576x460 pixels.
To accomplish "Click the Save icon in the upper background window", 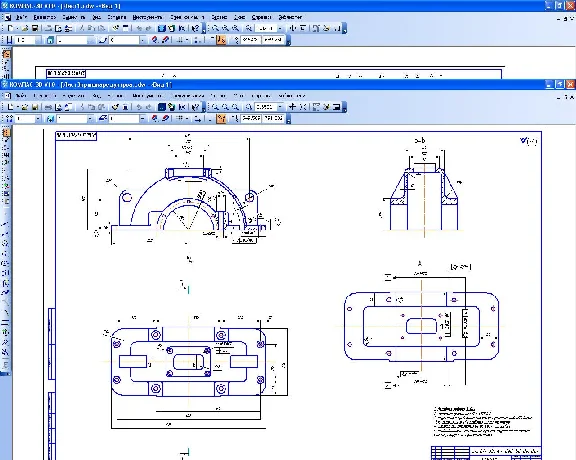I will click(35, 28).
